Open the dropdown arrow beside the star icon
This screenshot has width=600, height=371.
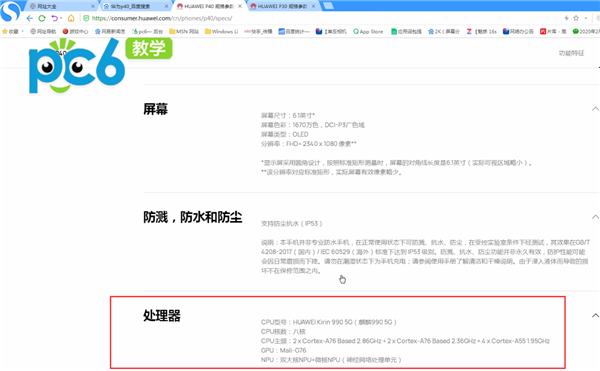(585, 18)
